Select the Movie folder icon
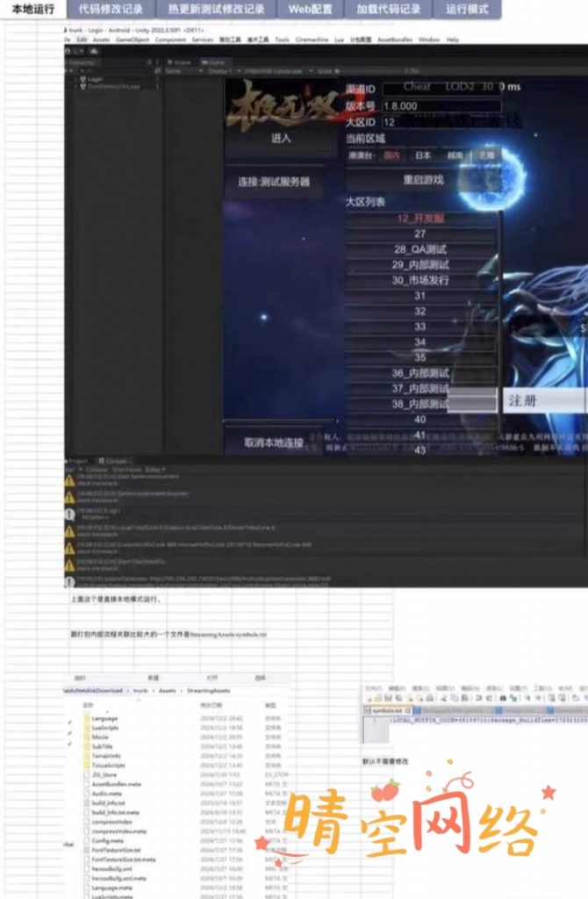This screenshot has height=899, width=588. 87,737
